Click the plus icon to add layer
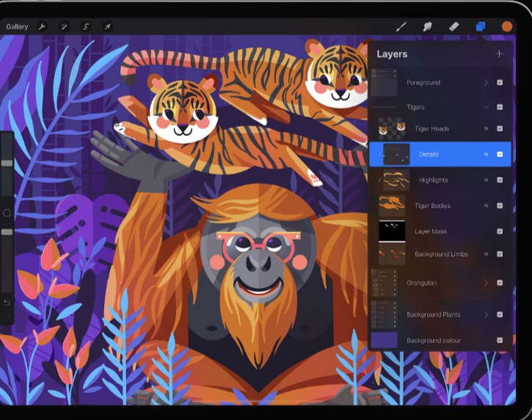532x420 pixels. pos(500,54)
